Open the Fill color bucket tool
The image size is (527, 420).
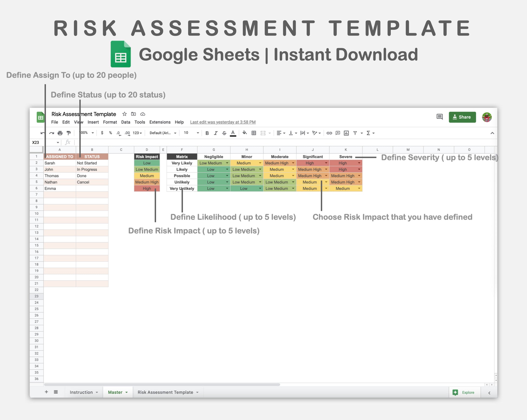245,133
